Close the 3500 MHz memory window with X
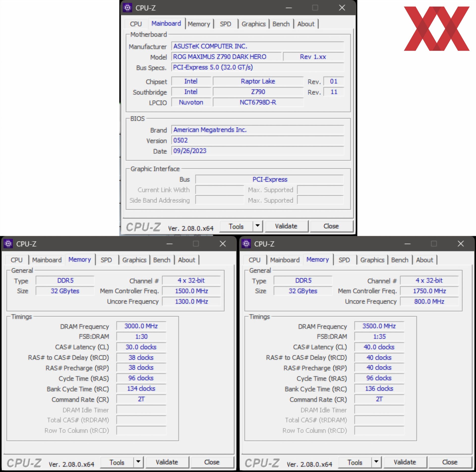Image resolution: width=476 pixels, height=472 pixels. point(461,244)
